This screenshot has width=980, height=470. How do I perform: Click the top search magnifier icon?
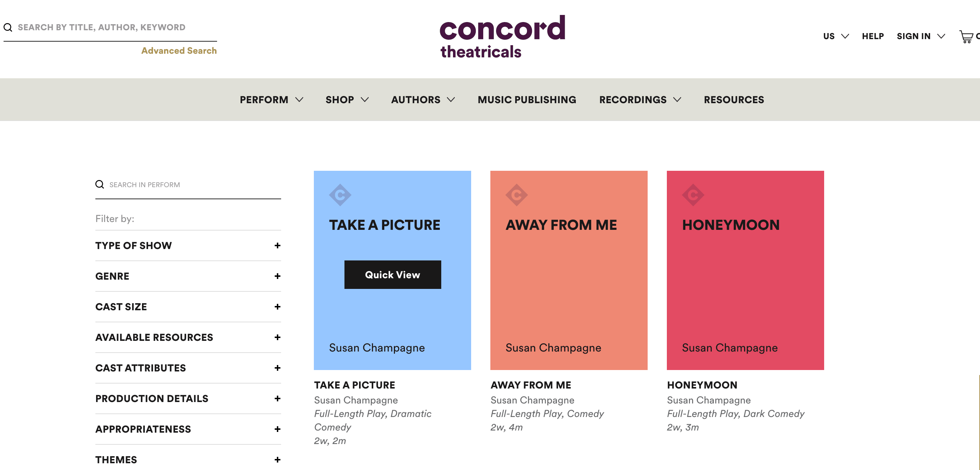pos(8,27)
